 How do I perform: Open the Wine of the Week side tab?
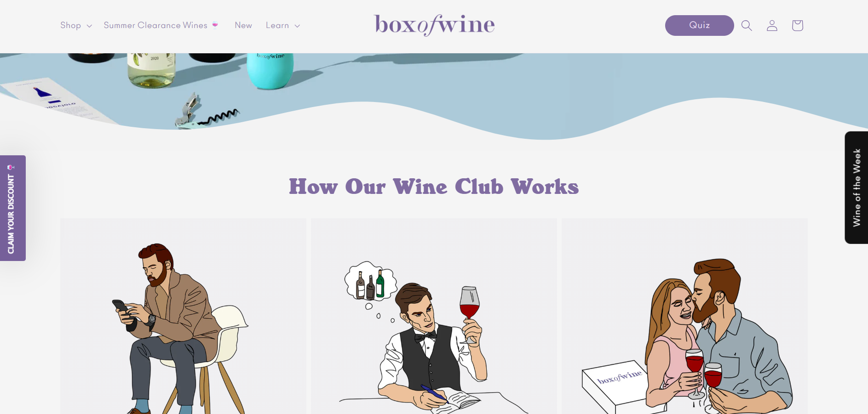[856, 187]
